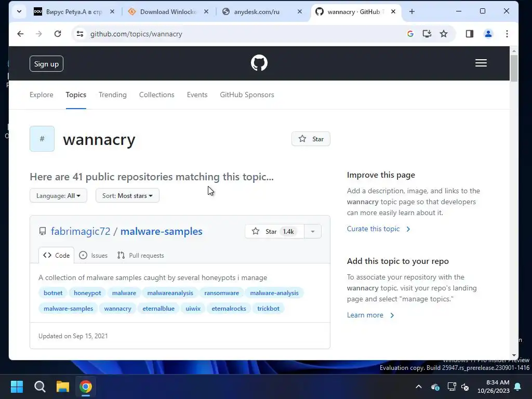The width and height of the screenshot is (532, 399).
Task: Open the malware-samples repository link
Action: 162,231
